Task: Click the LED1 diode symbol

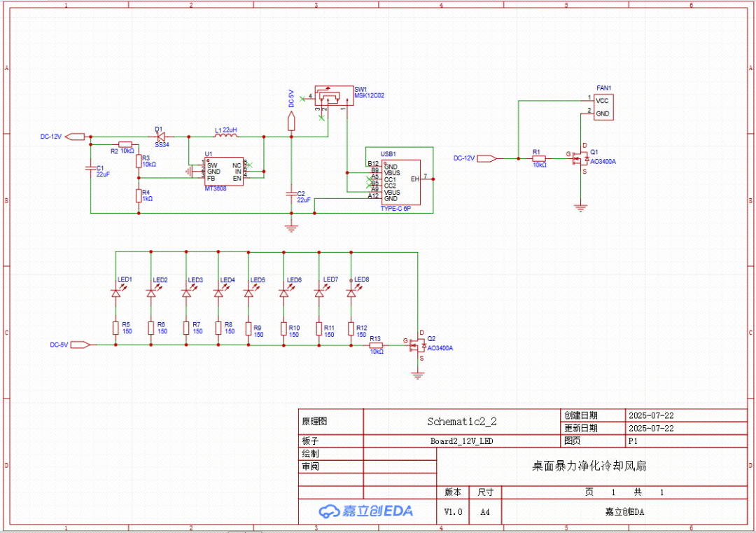Action: (x=116, y=293)
